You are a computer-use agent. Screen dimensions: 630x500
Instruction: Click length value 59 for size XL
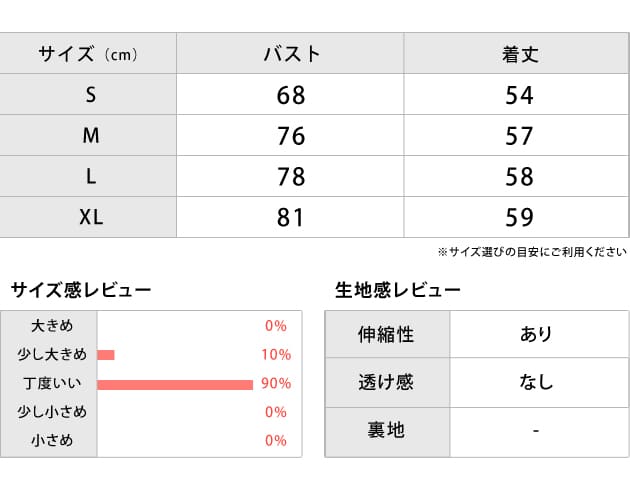tap(520, 217)
